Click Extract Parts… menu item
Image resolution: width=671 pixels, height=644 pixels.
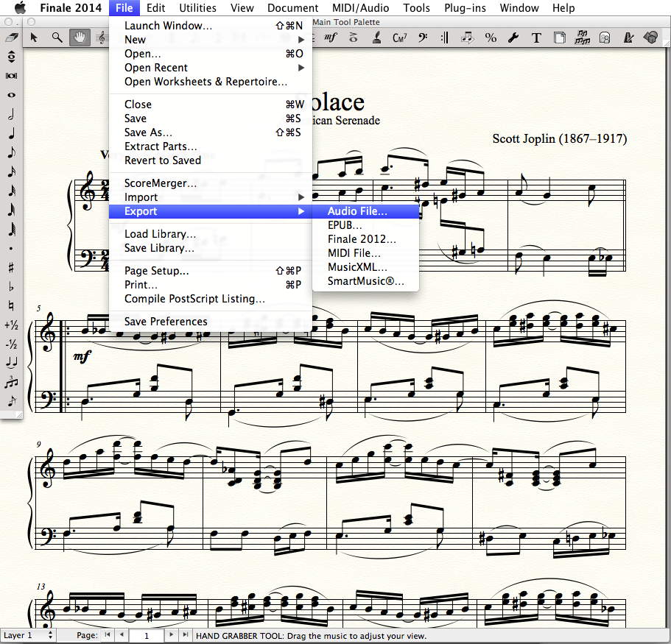coord(211,146)
